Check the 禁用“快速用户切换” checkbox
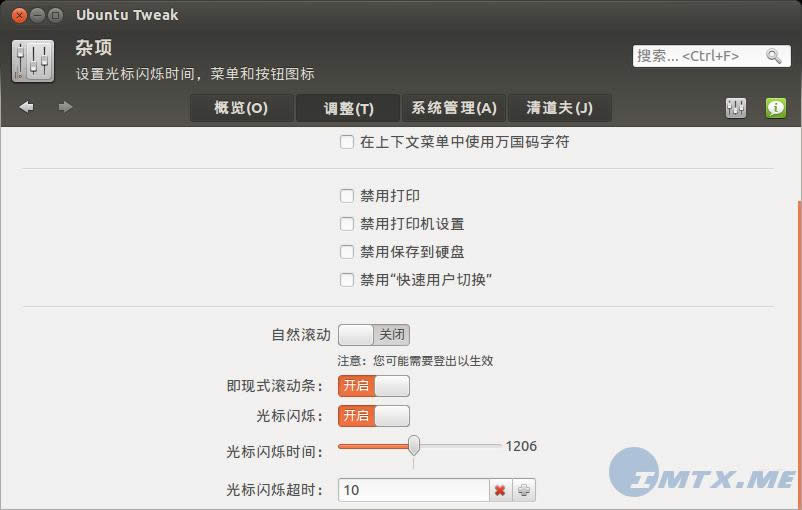802x510 pixels. coord(347,280)
